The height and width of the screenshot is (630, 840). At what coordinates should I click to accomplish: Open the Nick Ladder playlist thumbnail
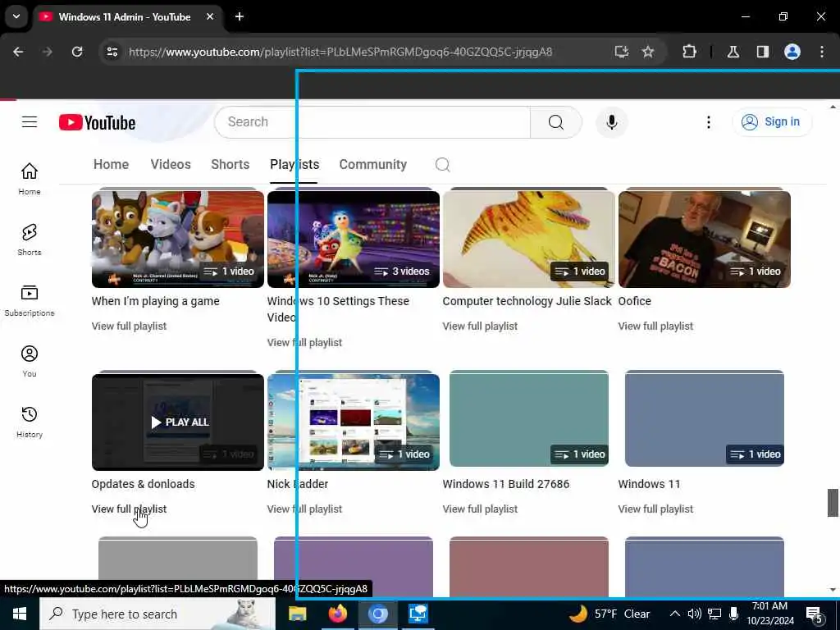[x=354, y=422]
